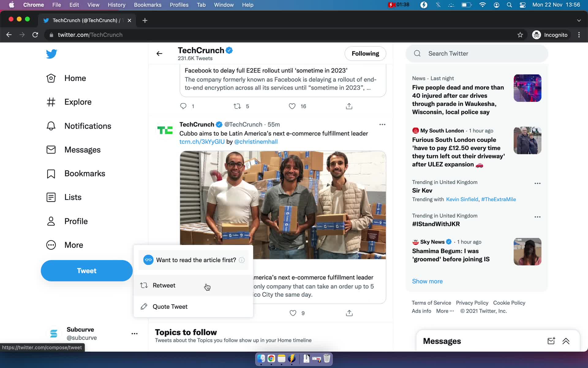Click the Bookmarks icon
The height and width of the screenshot is (368, 588).
(x=51, y=173)
